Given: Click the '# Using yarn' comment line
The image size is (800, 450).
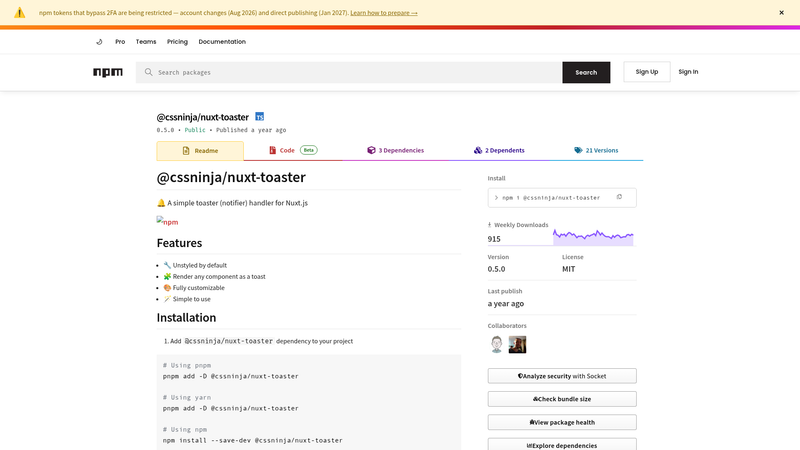Looking at the screenshot, I should pyautogui.click(x=187, y=397).
